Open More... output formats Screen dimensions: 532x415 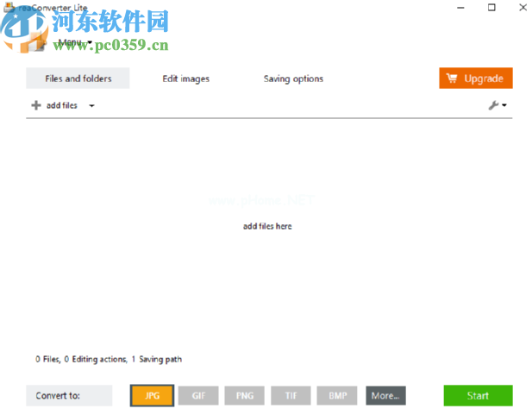pos(385,395)
